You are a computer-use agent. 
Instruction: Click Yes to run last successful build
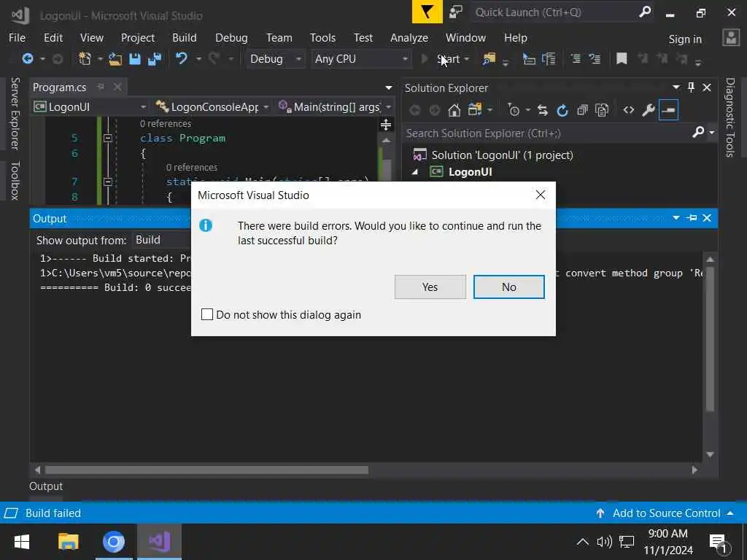(430, 287)
